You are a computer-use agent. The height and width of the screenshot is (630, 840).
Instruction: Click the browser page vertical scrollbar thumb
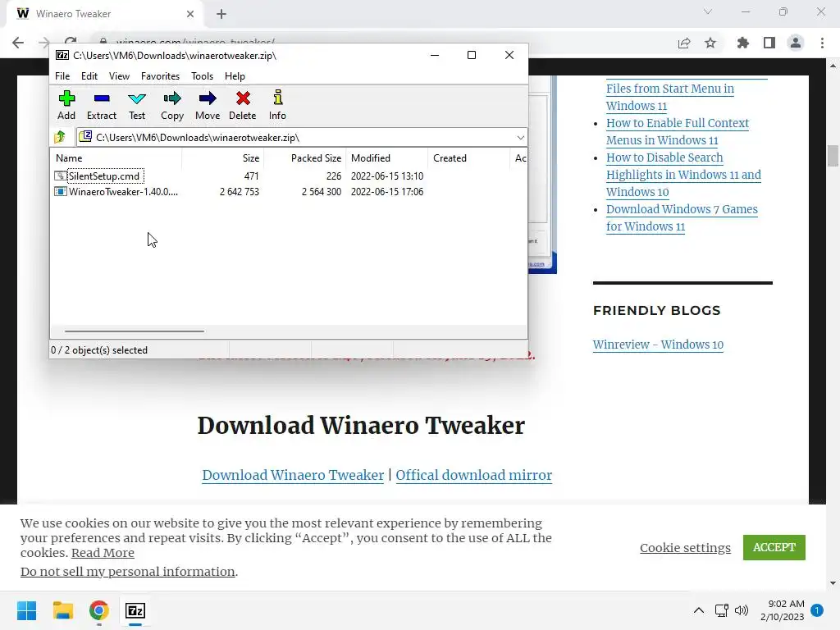833,156
